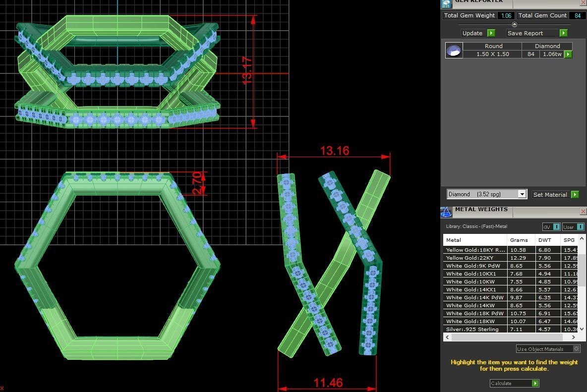Click the green arrow beside Save Report
Viewport: 587px width, 392px height.
point(563,33)
